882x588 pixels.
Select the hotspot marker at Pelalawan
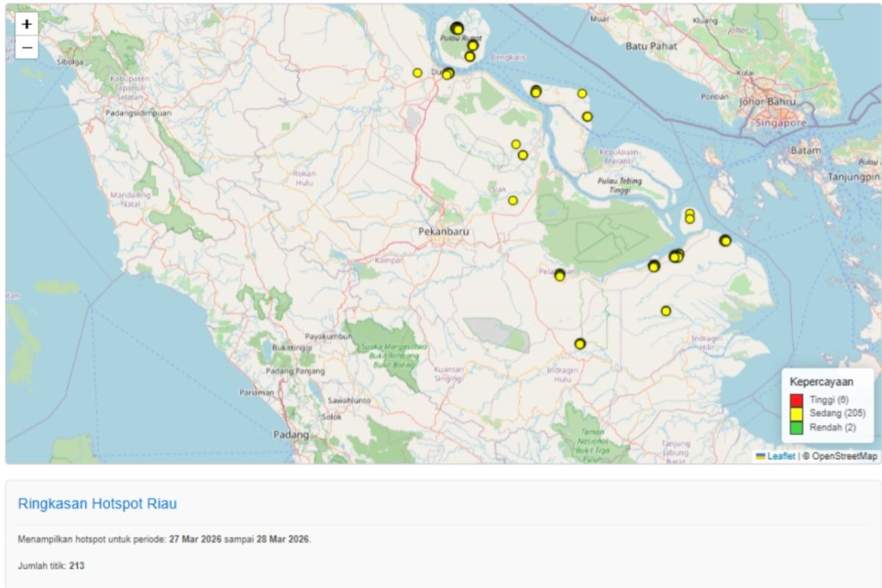(559, 275)
